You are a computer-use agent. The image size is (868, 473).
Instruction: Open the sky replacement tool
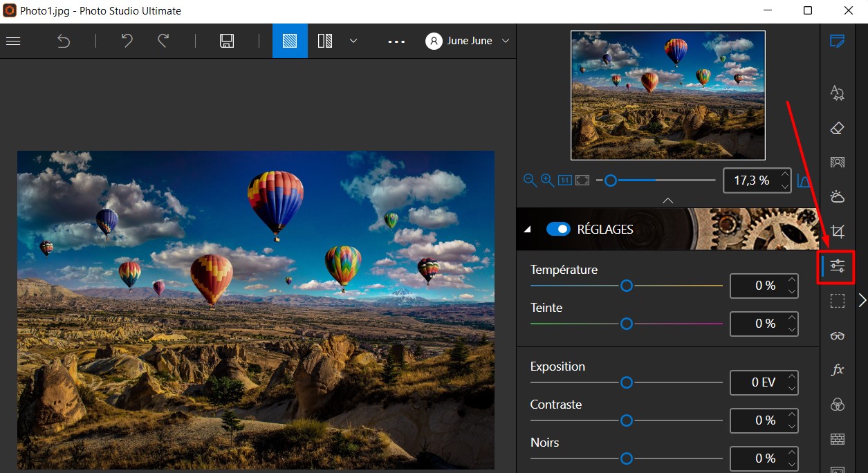coord(838,196)
